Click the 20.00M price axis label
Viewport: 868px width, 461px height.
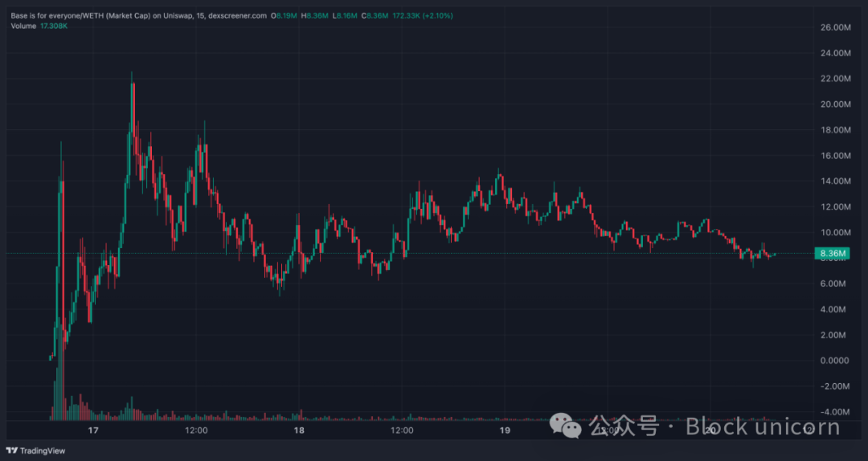tap(835, 104)
